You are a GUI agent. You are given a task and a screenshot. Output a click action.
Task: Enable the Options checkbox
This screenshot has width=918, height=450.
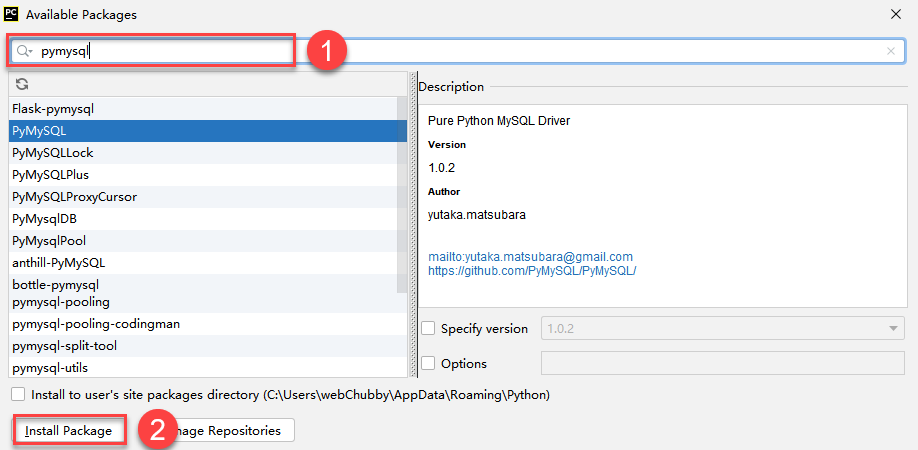pos(428,363)
